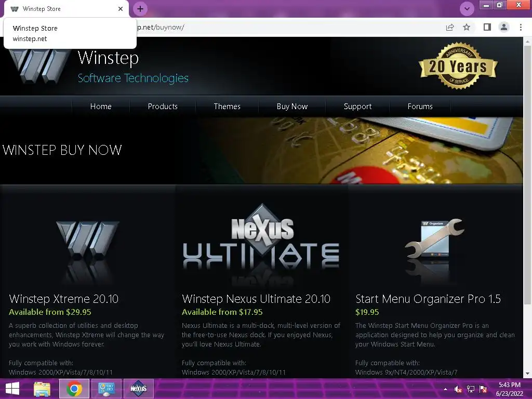Select Buy Now in the site navigation
The width and height of the screenshot is (532, 399).
pos(292,106)
